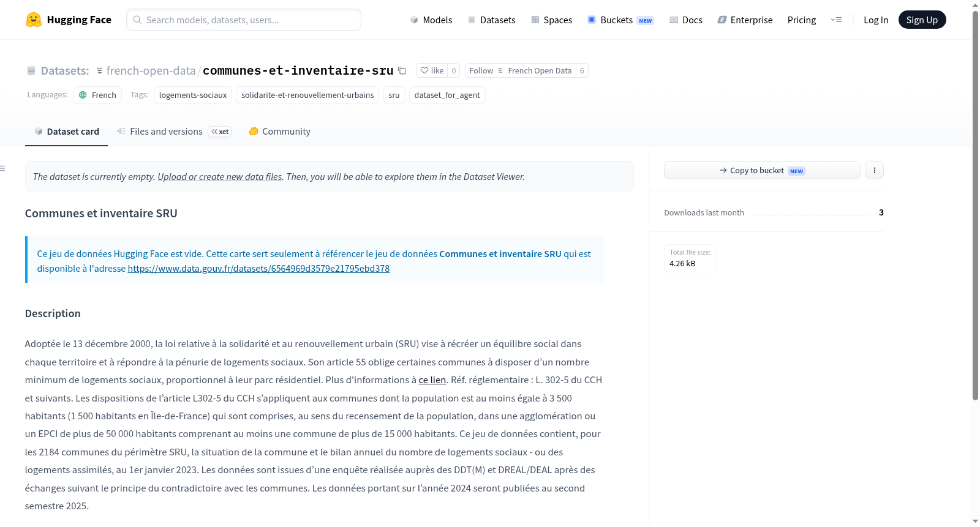Image resolution: width=980 pixels, height=527 pixels.
Task: Select the French language tag
Action: [97, 95]
